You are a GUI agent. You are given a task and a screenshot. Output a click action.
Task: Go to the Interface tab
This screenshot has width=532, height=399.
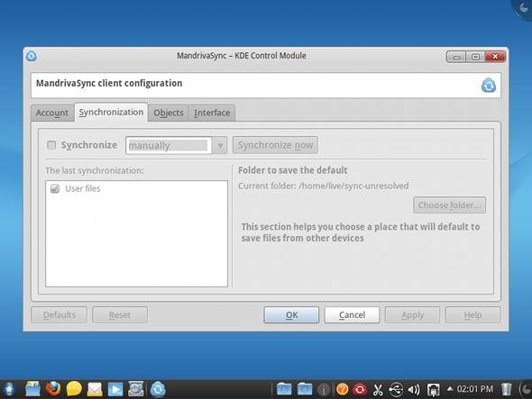pyautogui.click(x=212, y=113)
